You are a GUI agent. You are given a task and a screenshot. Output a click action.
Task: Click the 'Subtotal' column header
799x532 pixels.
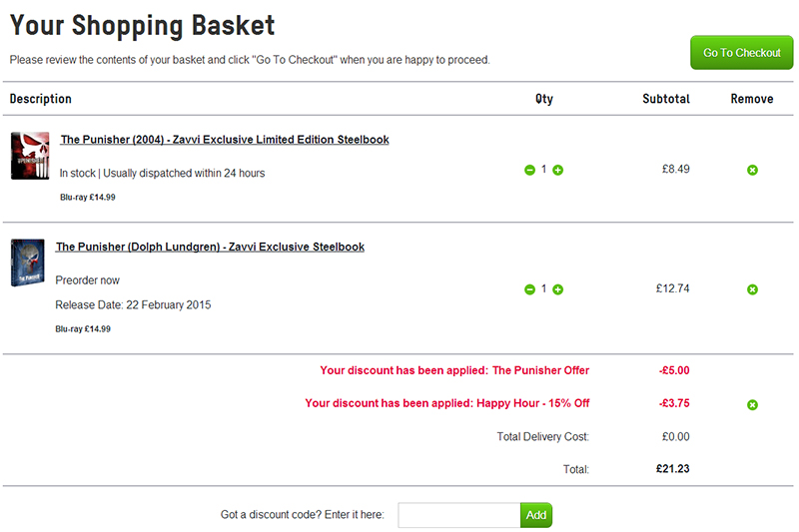pyautogui.click(x=666, y=99)
